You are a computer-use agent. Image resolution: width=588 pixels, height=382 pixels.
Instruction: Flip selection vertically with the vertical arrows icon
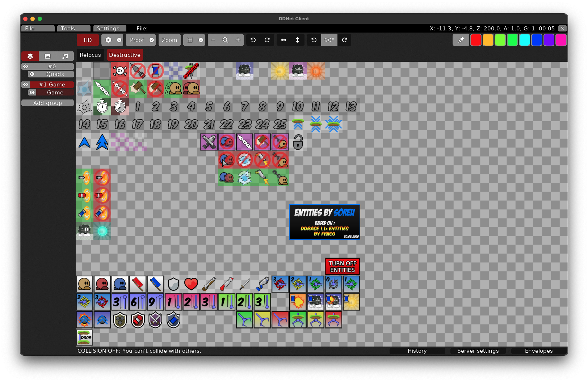(x=297, y=40)
